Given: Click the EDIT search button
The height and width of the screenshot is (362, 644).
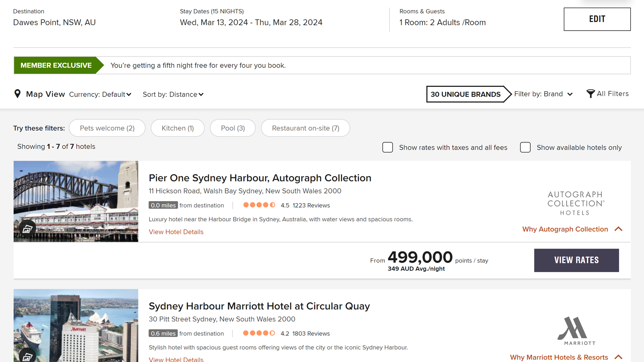Looking at the screenshot, I should coord(597,19).
